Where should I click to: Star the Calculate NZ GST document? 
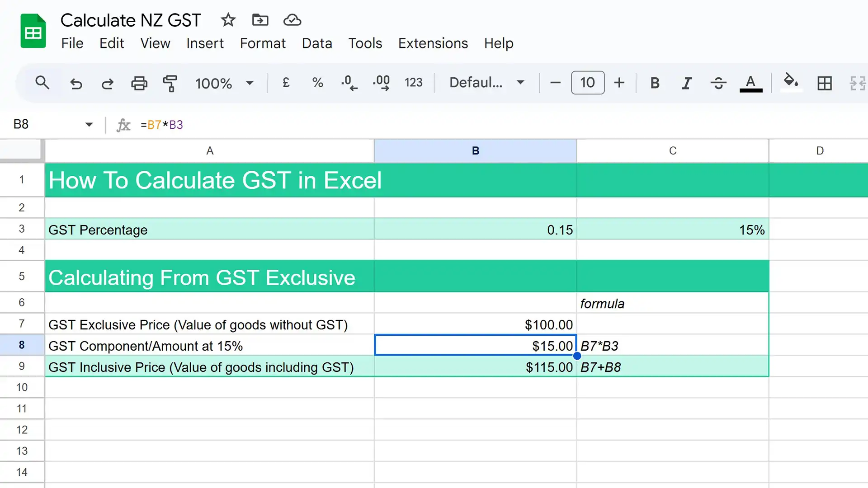tap(228, 20)
